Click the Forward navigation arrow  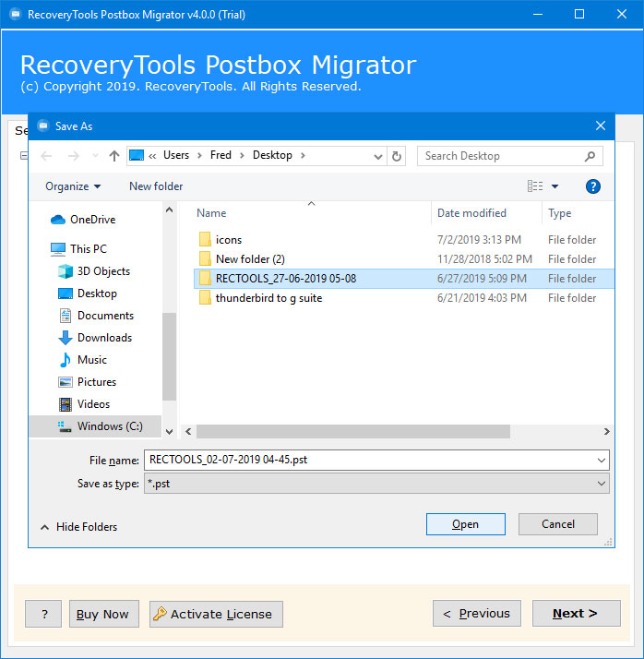74,156
